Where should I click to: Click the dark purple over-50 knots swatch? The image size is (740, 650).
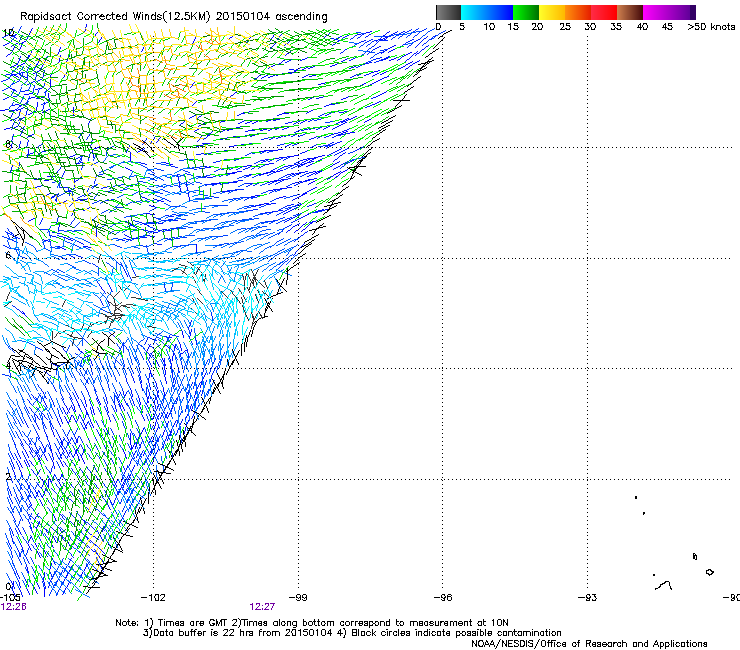pyautogui.click(x=692, y=12)
